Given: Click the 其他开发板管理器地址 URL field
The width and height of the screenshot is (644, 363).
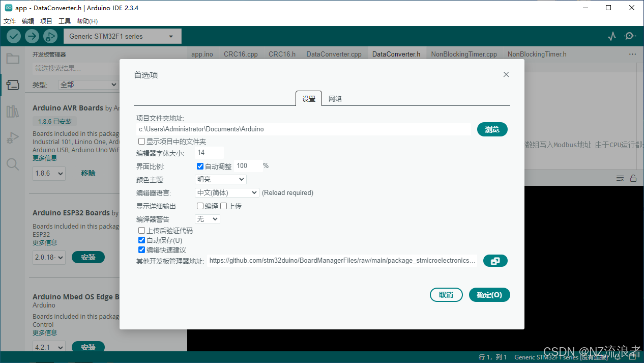Looking at the screenshot, I should coord(342,261).
